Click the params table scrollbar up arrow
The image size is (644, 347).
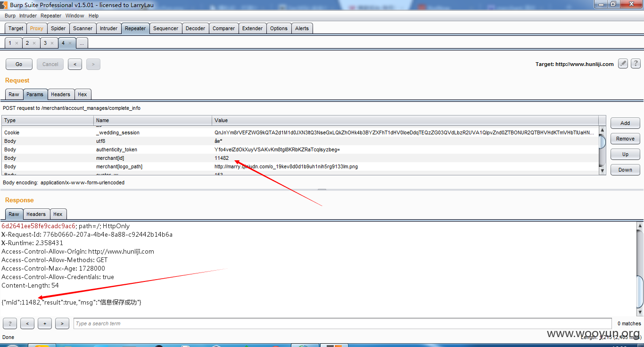point(602,130)
